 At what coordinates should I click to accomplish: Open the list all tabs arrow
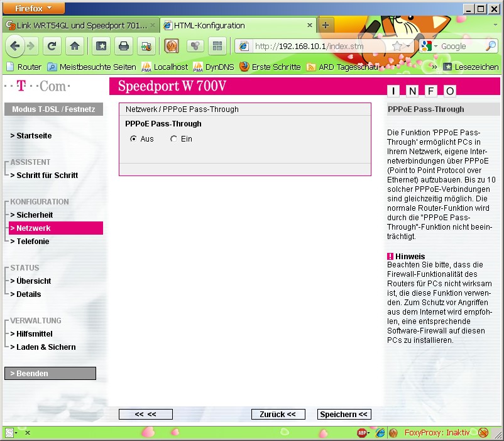[x=495, y=25]
